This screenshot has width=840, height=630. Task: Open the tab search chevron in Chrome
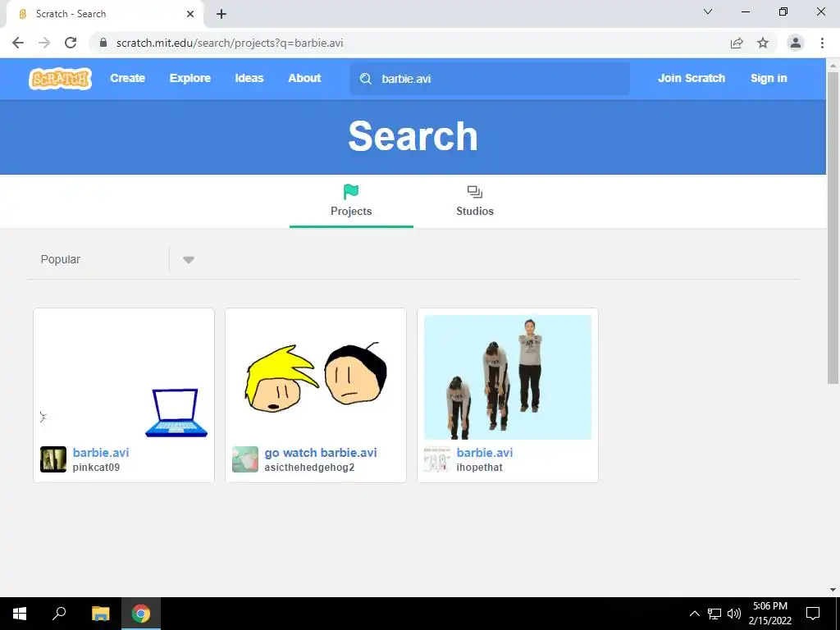(x=708, y=11)
